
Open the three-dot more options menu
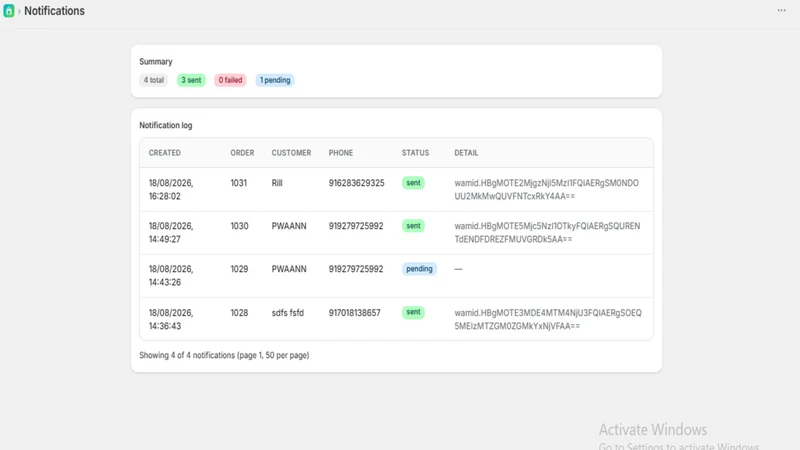click(781, 10)
